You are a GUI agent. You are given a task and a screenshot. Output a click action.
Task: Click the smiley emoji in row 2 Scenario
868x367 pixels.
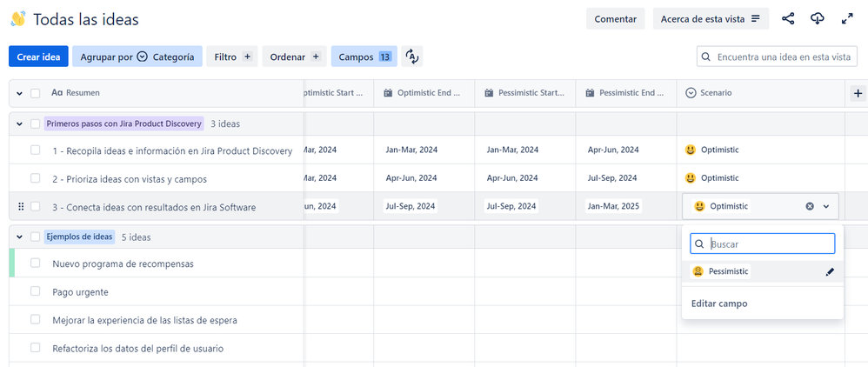click(691, 177)
